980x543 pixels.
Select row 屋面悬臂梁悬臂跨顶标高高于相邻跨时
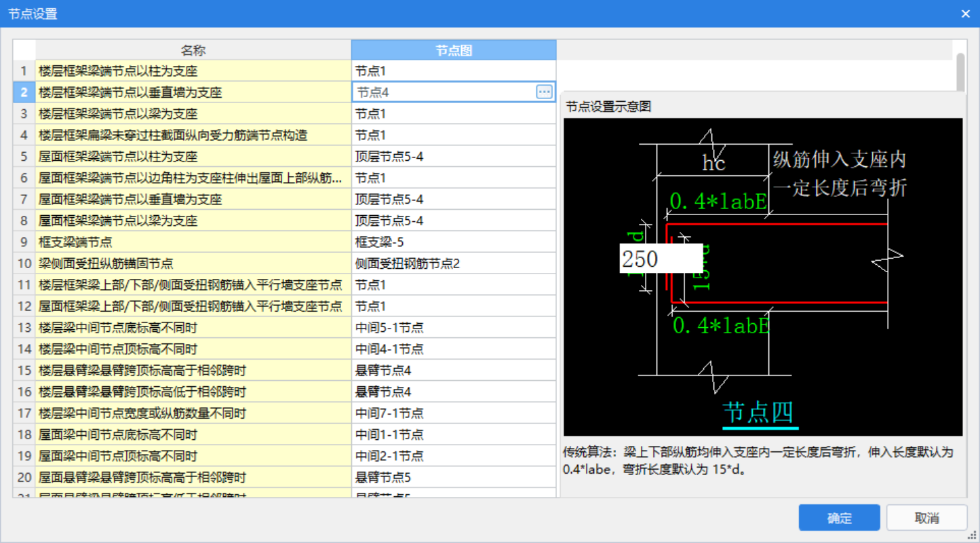click(193, 477)
